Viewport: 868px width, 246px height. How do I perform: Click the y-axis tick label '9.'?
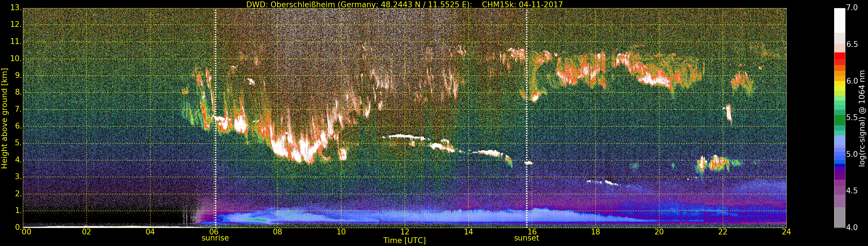click(x=18, y=76)
